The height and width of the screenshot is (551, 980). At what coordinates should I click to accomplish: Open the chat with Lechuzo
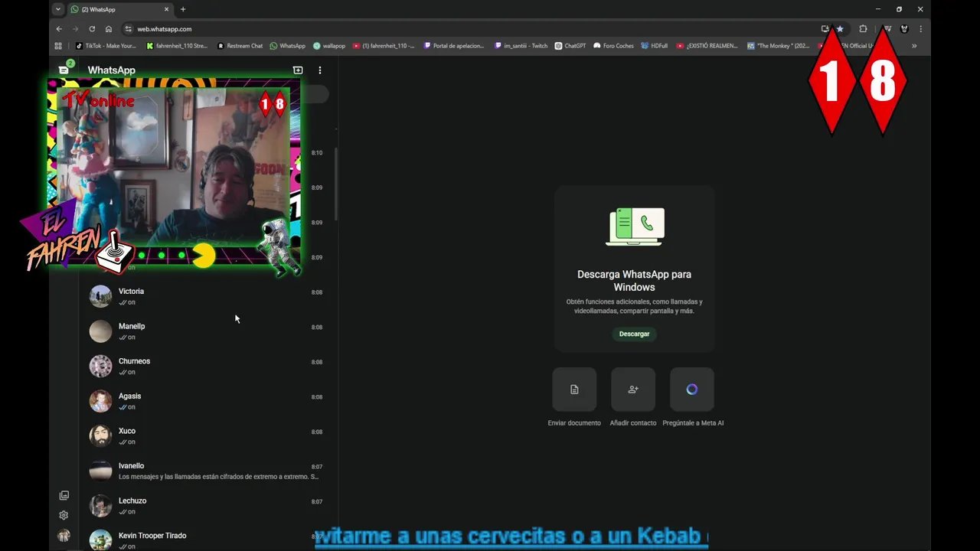tap(207, 506)
